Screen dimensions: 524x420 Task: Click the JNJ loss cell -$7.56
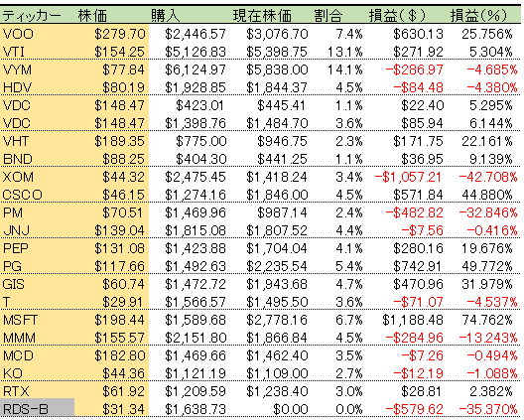click(x=422, y=230)
